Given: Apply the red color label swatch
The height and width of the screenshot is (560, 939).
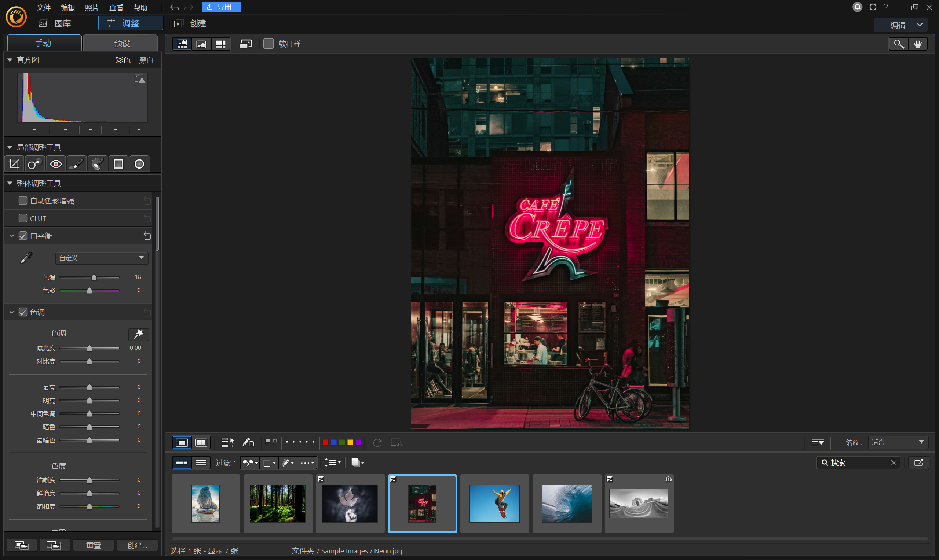Looking at the screenshot, I should point(325,442).
